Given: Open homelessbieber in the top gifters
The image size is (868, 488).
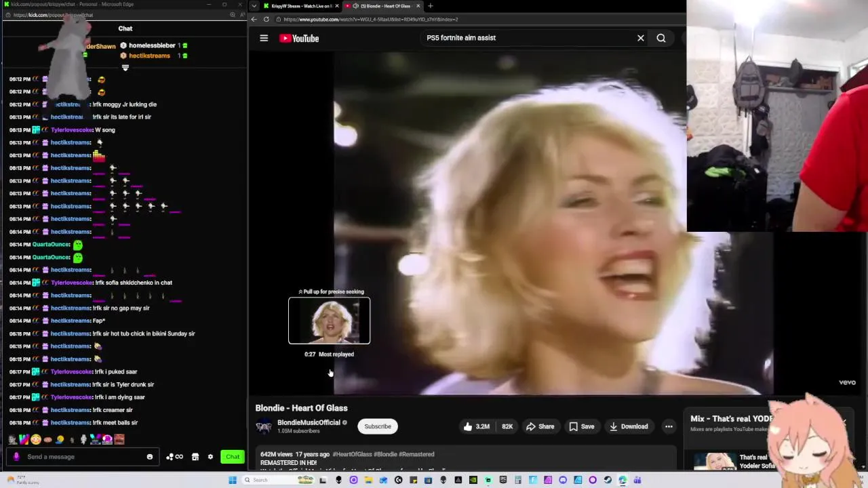Looking at the screenshot, I should tap(152, 45).
